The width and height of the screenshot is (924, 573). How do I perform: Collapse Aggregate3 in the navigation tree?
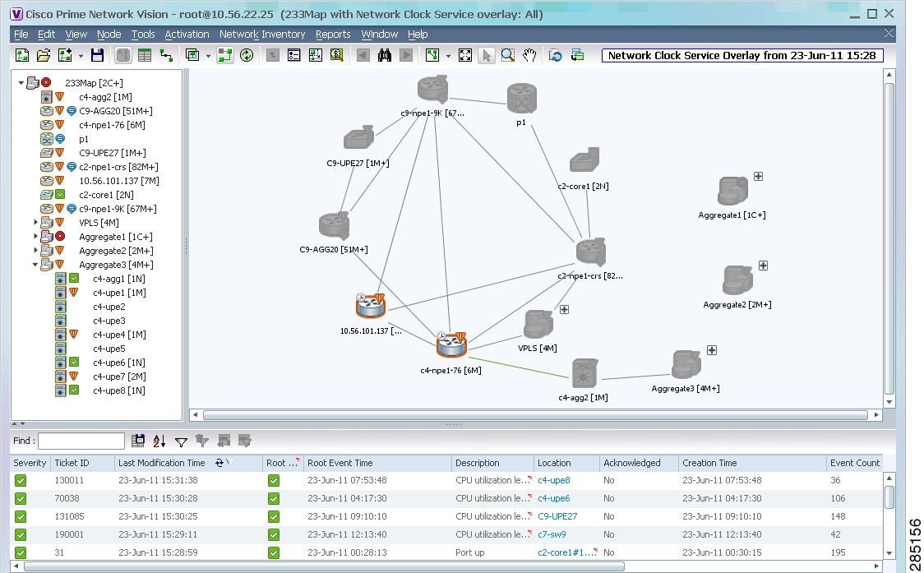pyautogui.click(x=35, y=265)
